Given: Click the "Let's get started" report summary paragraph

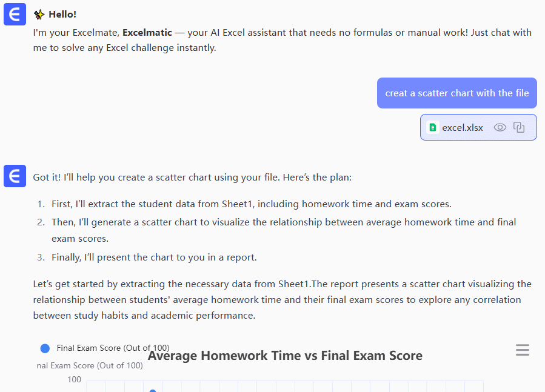Looking at the screenshot, I should [x=282, y=299].
